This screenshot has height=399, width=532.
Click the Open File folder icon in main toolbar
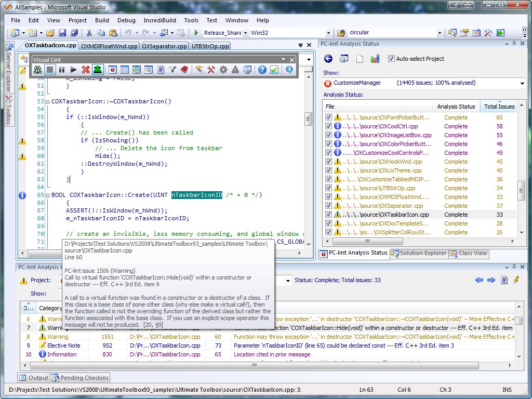point(50,33)
